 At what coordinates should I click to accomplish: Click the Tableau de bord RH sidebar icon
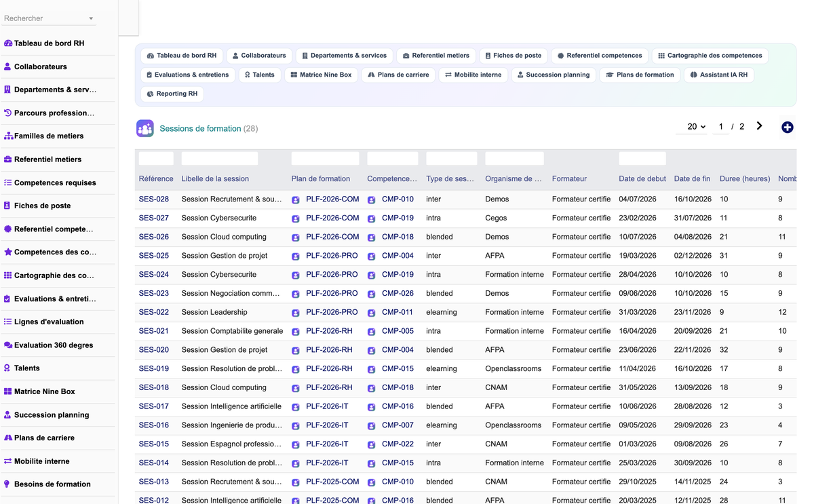click(8, 43)
